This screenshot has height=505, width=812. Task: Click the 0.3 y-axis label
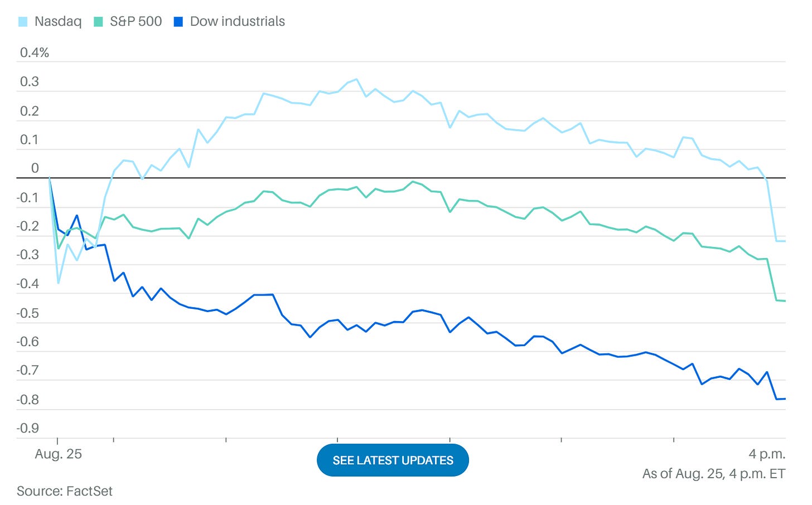point(30,82)
